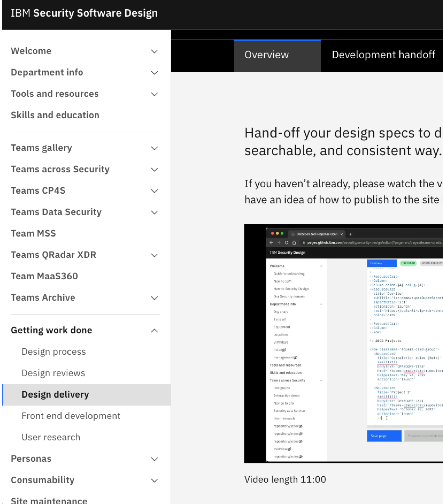Open the Development handoff tab
The image size is (443, 504).
(383, 55)
